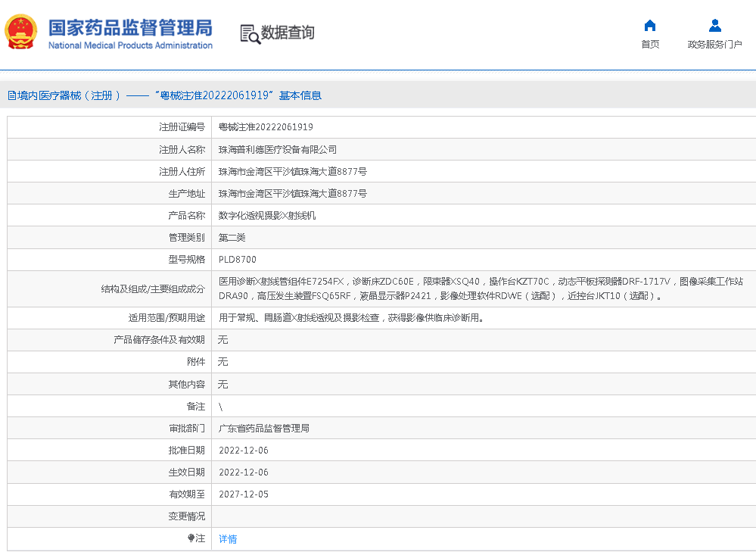Screen dimensions: 756x552
Task: Click the 政务服务门户 person icon
Action: point(714,25)
